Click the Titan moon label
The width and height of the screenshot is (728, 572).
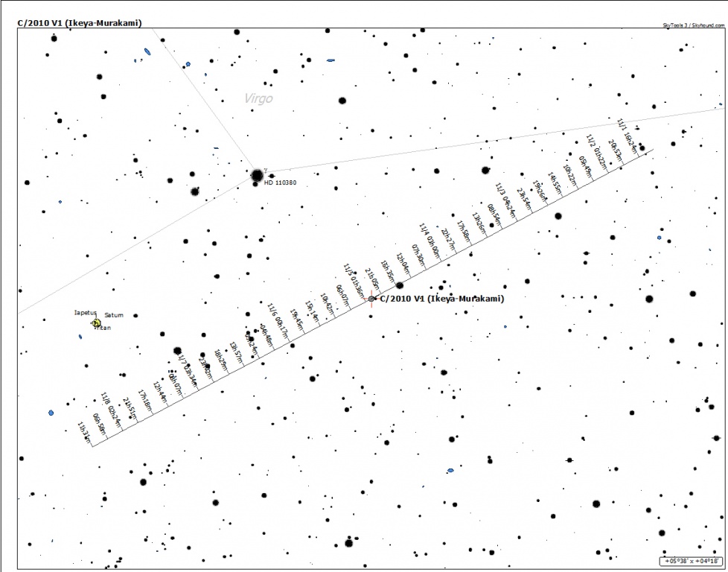(x=103, y=328)
